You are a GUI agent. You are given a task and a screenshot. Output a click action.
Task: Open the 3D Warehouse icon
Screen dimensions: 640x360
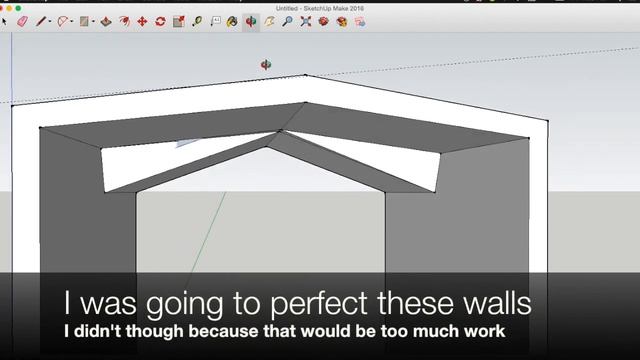click(324, 21)
